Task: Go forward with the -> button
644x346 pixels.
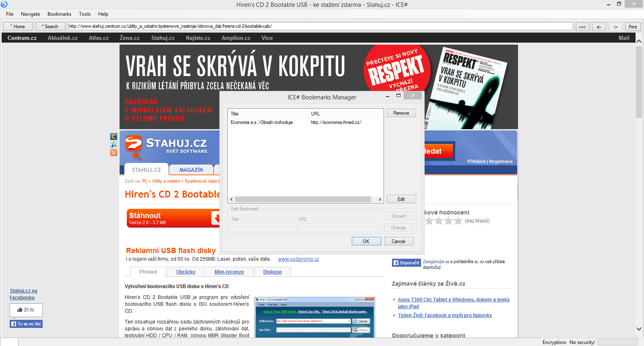Action: 615,27
